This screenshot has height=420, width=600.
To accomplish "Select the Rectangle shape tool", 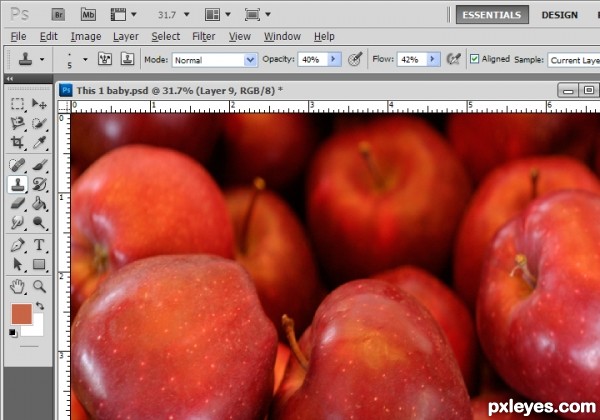I will [39, 264].
